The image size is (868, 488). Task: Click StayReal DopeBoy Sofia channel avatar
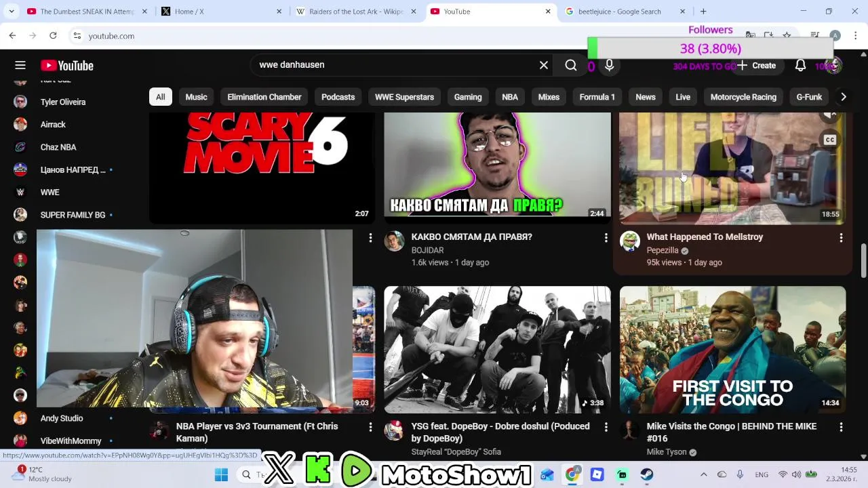(395, 430)
